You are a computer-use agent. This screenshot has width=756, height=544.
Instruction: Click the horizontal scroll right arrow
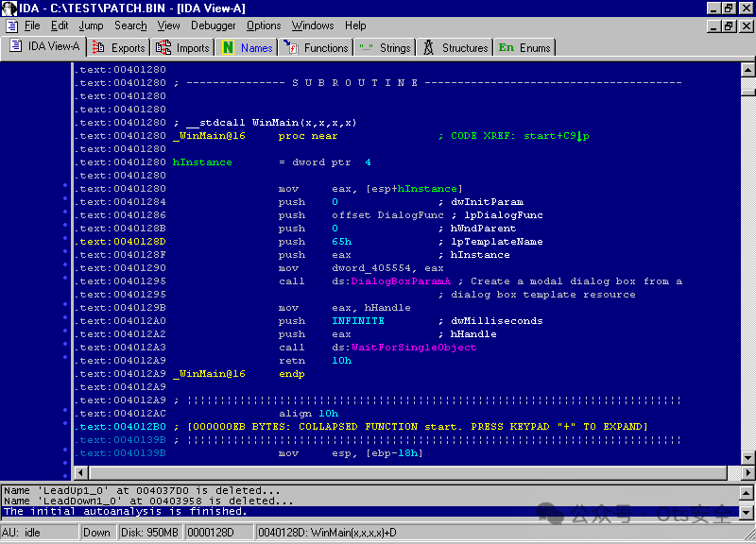747,473
